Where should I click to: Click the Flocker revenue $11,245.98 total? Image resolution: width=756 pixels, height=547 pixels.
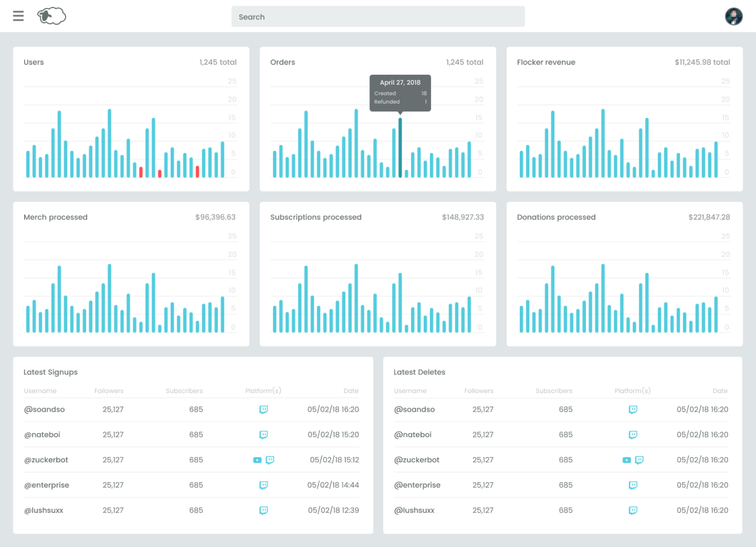[x=703, y=62]
